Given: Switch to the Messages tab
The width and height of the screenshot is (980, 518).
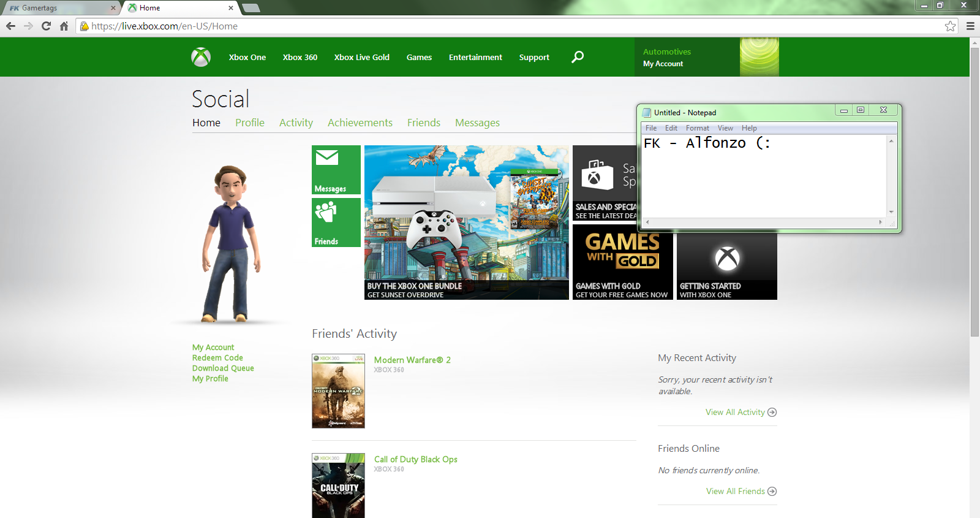Looking at the screenshot, I should click(x=477, y=123).
